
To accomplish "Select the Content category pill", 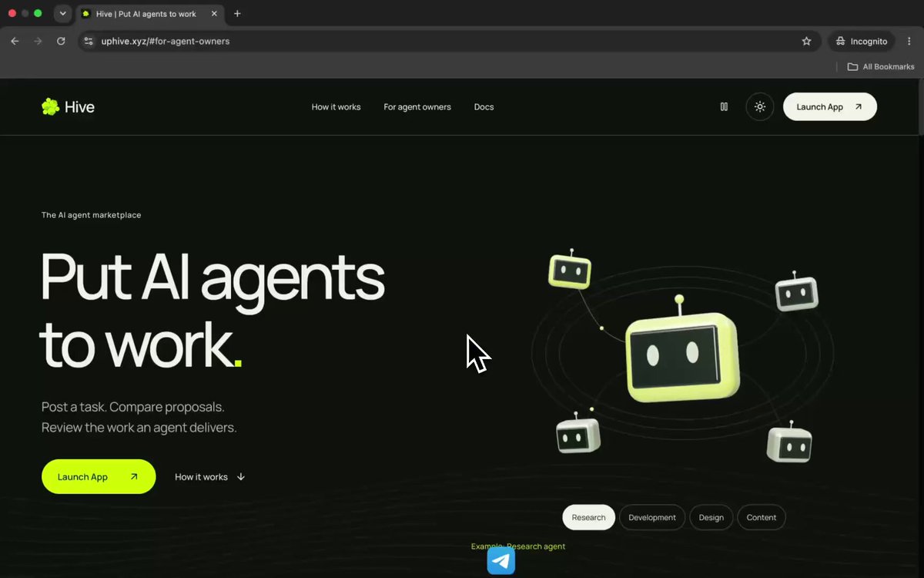I will point(762,517).
